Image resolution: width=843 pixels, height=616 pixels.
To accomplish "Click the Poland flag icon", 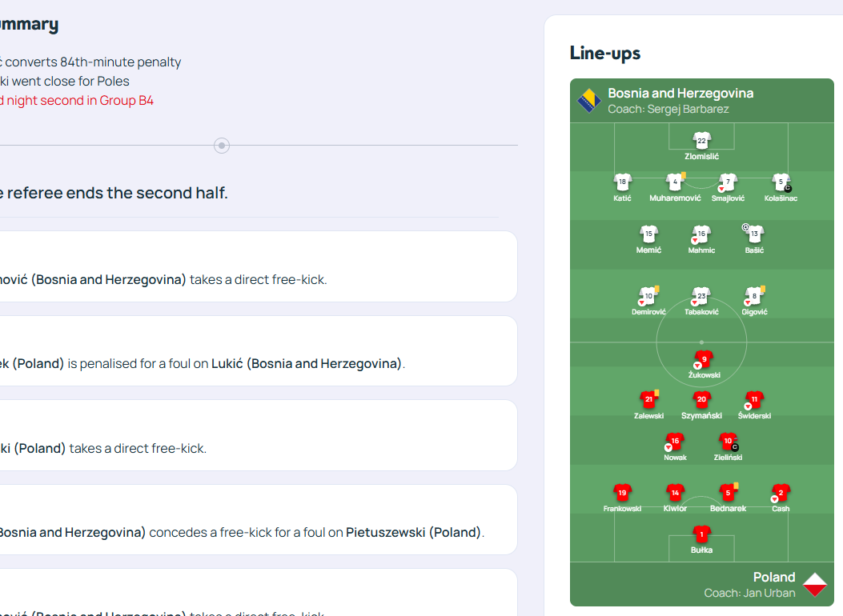I will coord(815,584).
